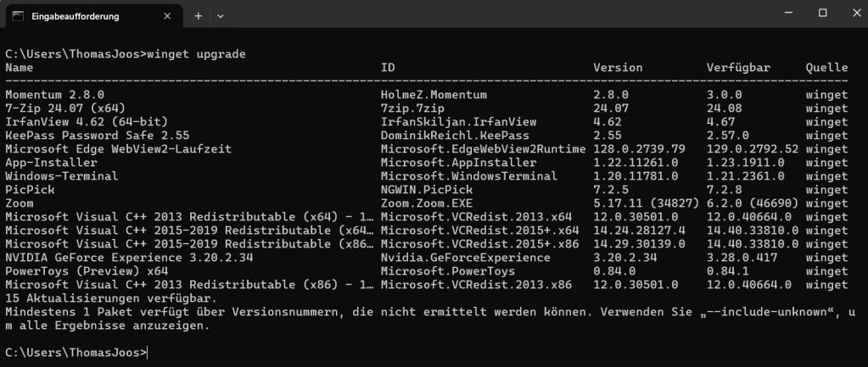Click available version '0.84.1'
Image resolution: width=868 pixels, height=367 pixels.
tap(728, 271)
